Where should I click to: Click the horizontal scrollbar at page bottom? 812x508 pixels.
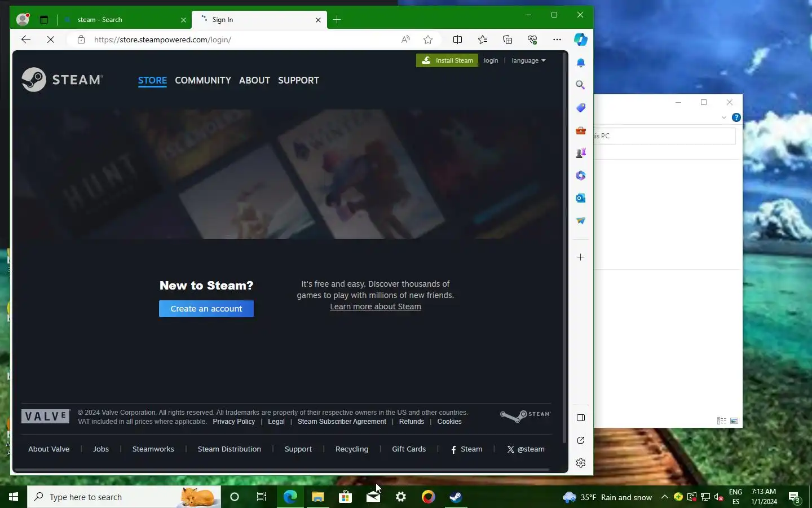(x=281, y=470)
